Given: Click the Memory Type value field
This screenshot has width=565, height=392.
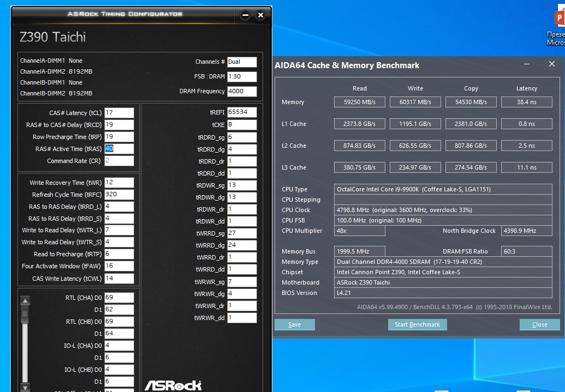Looking at the screenshot, I should click(x=443, y=262).
